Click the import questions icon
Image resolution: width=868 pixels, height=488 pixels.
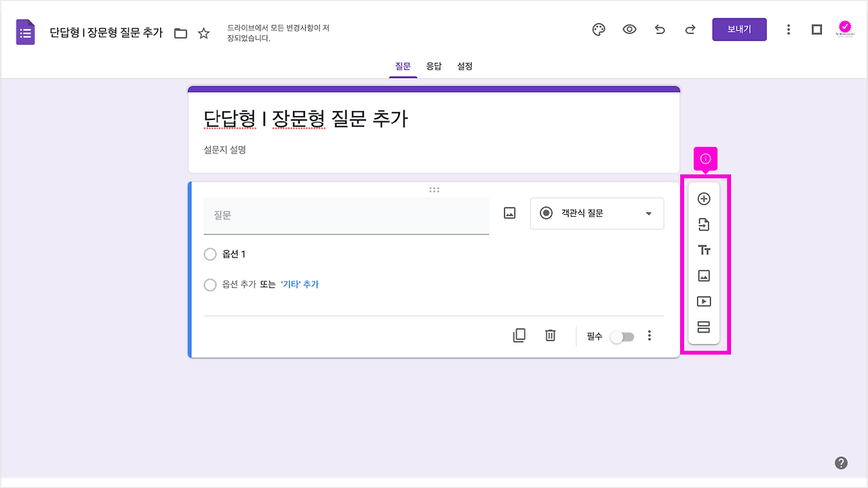[704, 224]
